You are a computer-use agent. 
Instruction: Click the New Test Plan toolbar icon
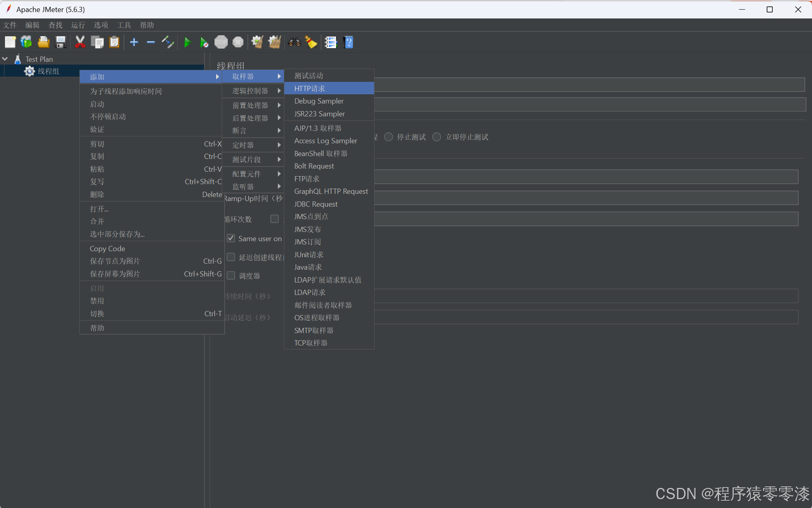(x=9, y=42)
